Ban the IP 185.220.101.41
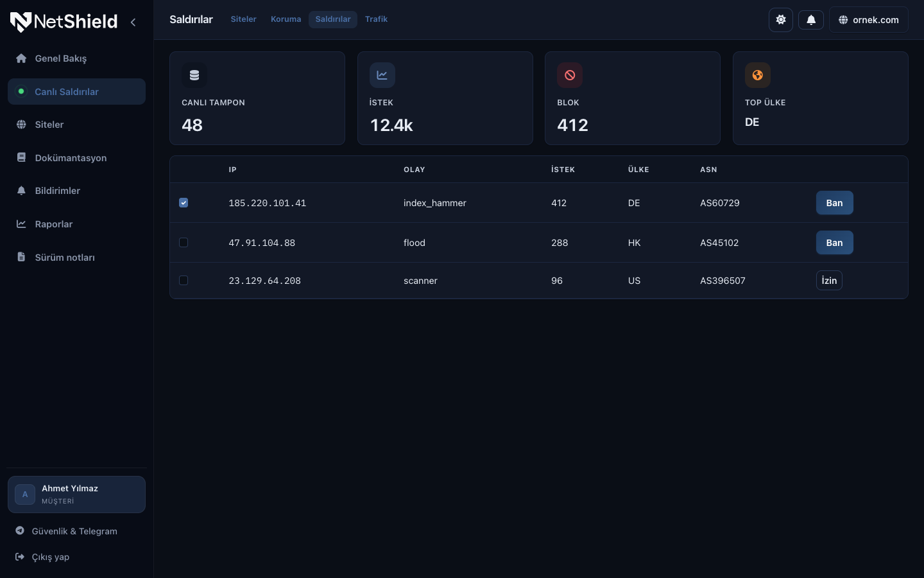The width and height of the screenshot is (924, 578). pyautogui.click(x=835, y=203)
